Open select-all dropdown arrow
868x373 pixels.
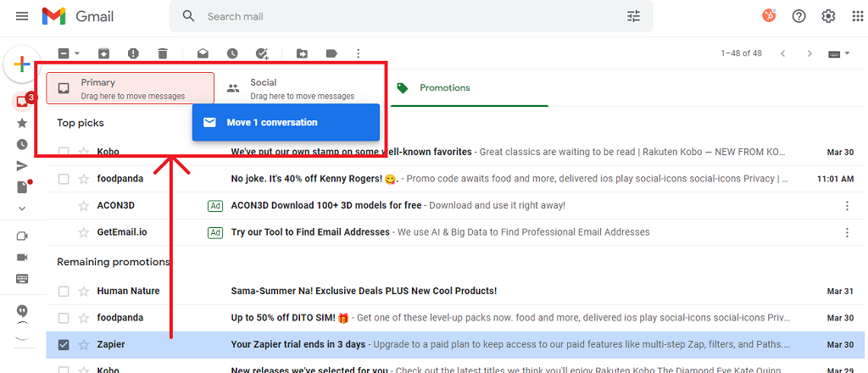77,53
